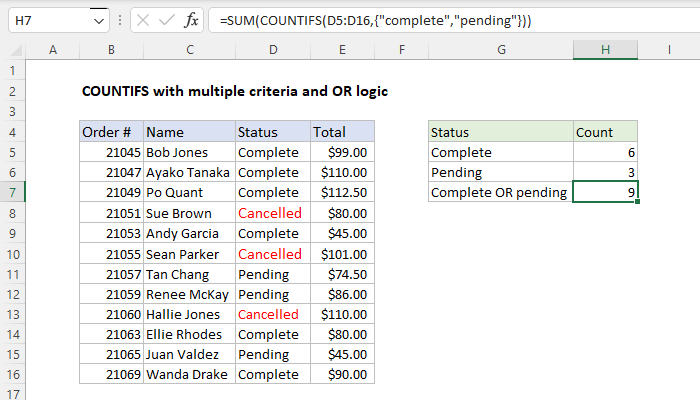
Task: Select the Count value 9 cell
Action: (x=606, y=193)
